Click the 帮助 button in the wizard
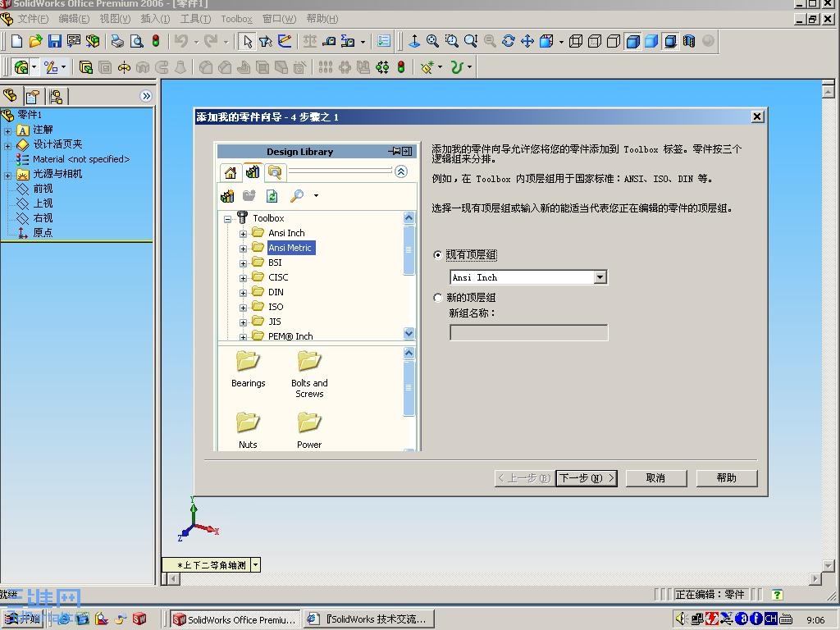840x630 pixels. point(727,478)
